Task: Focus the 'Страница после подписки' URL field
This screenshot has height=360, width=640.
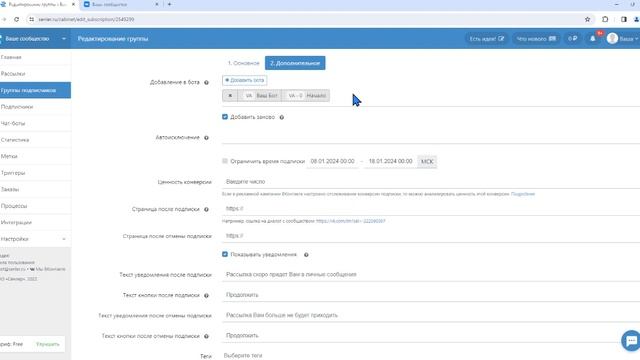Action: tap(431, 209)
